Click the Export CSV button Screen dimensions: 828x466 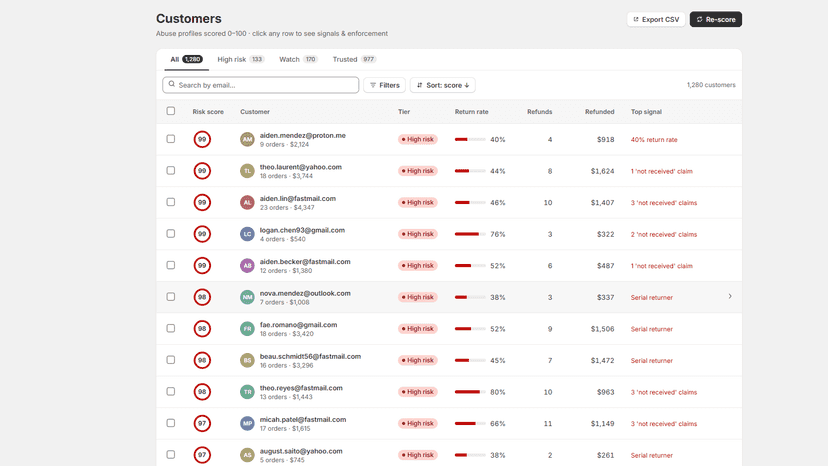click(x=656, y=20)
